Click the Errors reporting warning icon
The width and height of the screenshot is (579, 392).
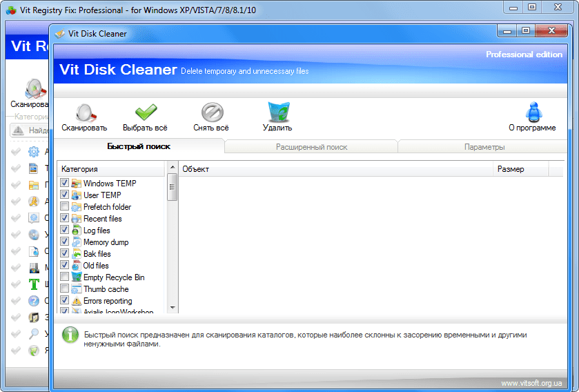(x=77, y=301)
